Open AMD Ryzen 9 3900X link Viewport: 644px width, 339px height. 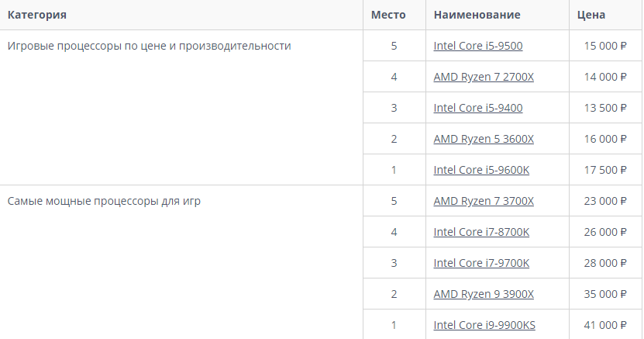pos(484,294)
